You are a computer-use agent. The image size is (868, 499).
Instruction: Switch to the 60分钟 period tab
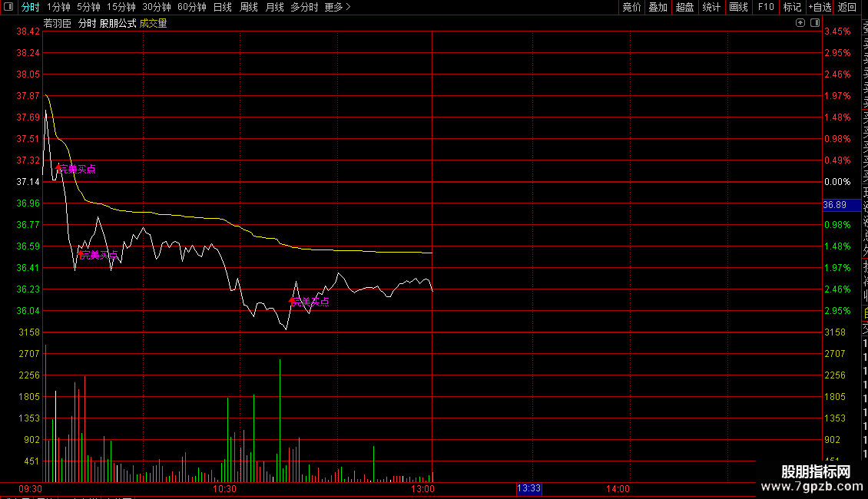pyautogui.click(x=192, y=7)
